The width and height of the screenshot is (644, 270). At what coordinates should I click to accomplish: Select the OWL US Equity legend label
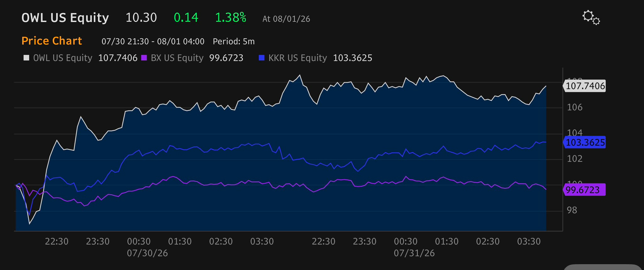tap(63, 58)
